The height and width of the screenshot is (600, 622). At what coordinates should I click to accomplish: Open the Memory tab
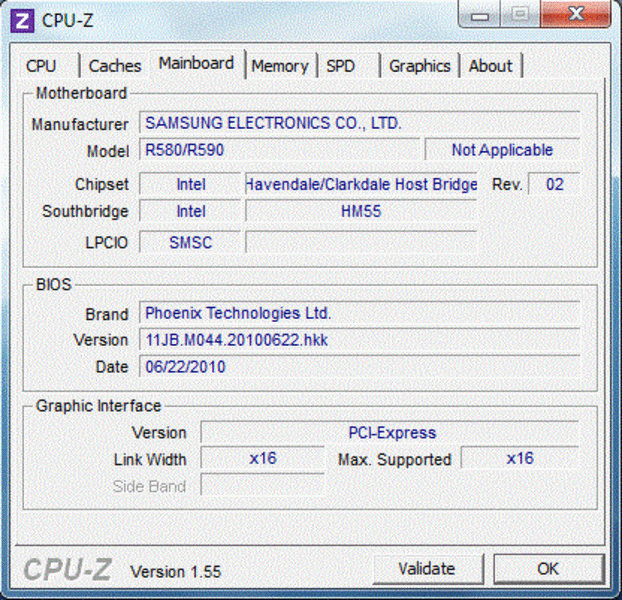tap(279, 66)
